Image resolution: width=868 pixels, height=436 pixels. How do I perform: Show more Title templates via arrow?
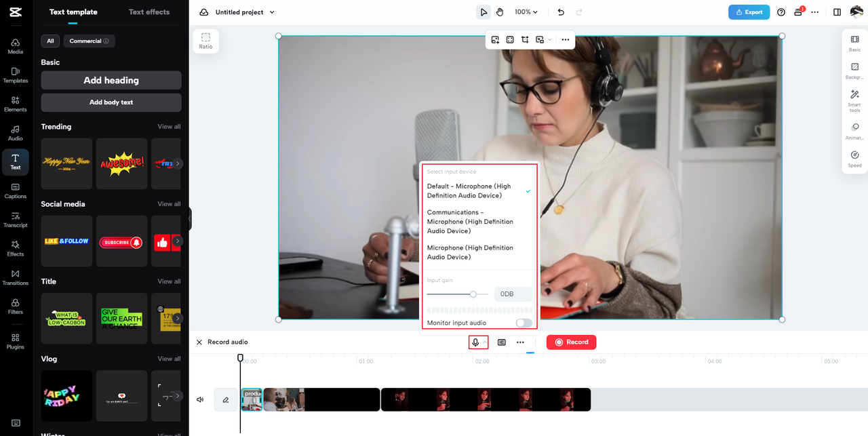pyautogui.click(x=178, y=318)
